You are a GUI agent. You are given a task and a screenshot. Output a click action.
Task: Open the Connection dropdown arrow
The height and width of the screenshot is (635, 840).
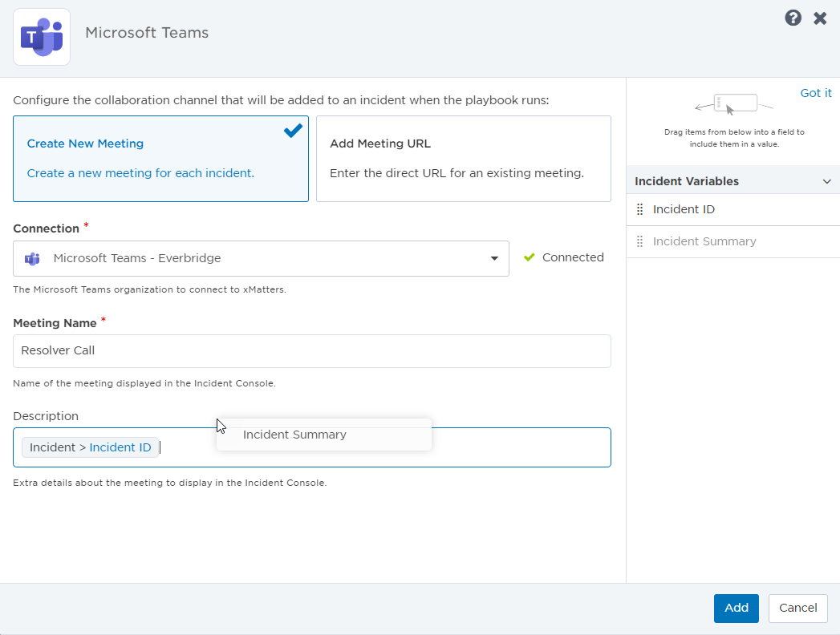(494, 258)
